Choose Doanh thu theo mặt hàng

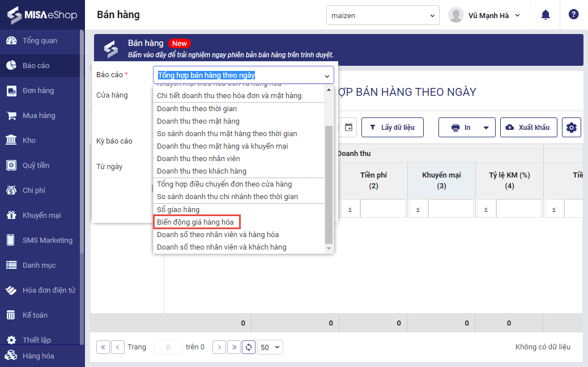198,121
